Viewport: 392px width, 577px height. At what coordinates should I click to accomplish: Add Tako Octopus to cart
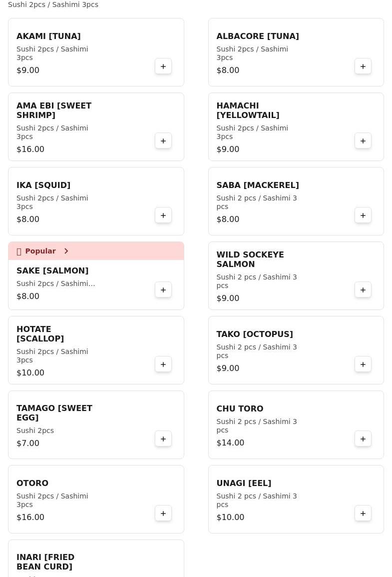[x=363, y=364]
